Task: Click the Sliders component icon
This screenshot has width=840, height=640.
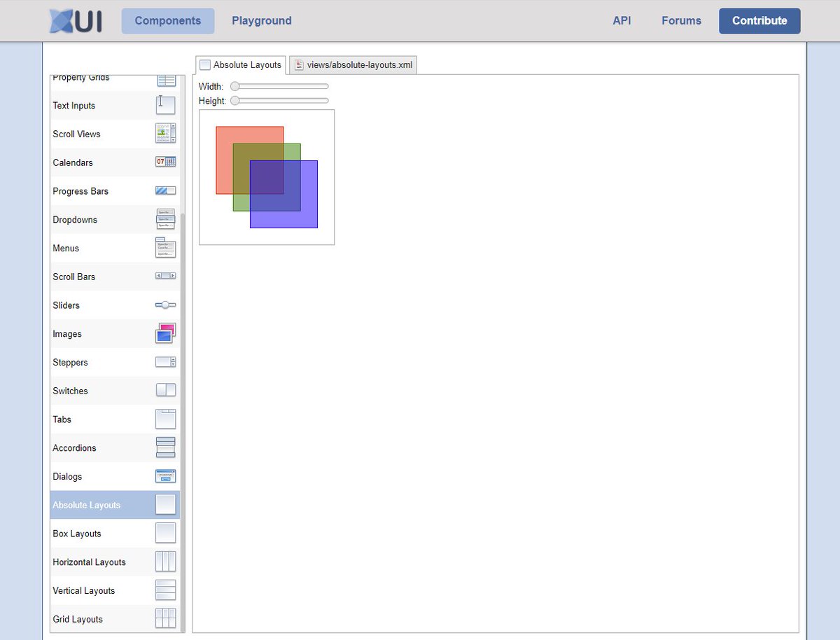Action: 166,305
